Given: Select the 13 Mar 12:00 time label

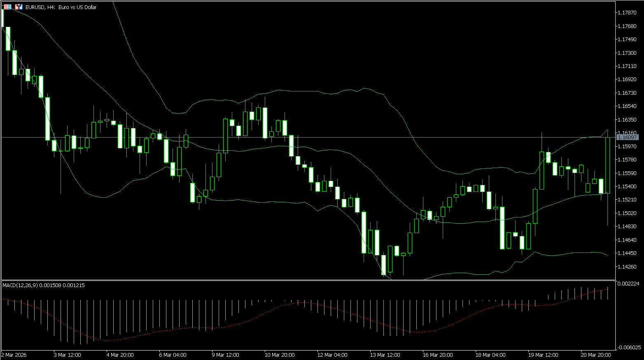Looking at the screenshot, I should (385, 355).
